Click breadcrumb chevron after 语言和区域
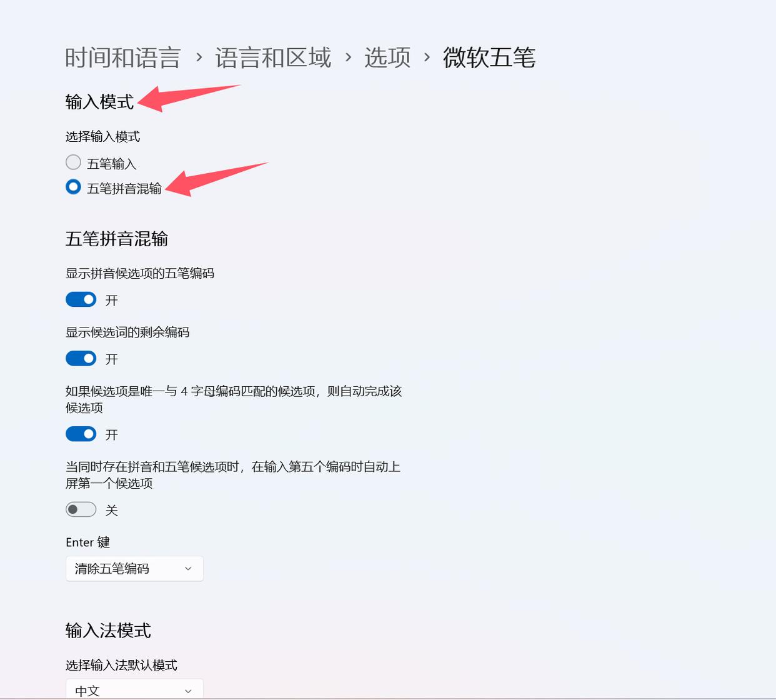 click(348, 57)
